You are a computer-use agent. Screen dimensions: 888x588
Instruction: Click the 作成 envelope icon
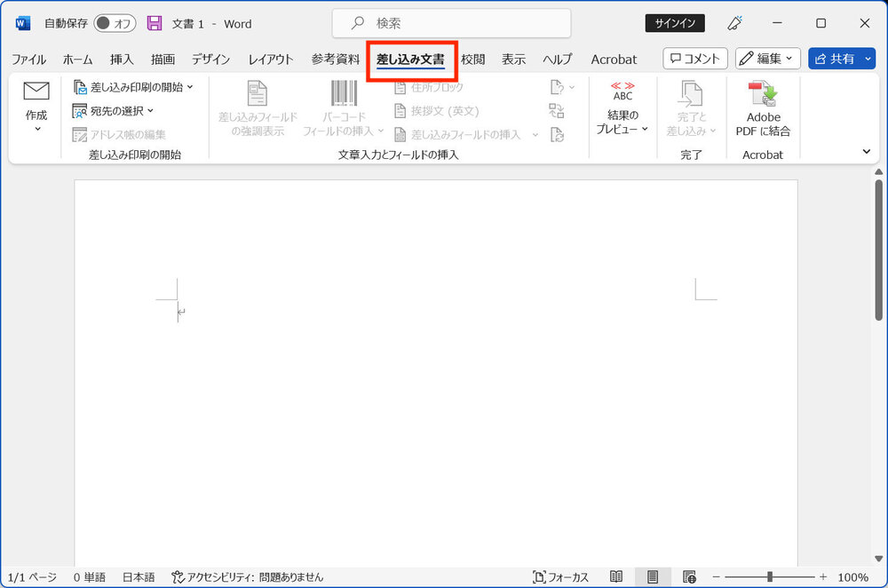tap(36, 91)
